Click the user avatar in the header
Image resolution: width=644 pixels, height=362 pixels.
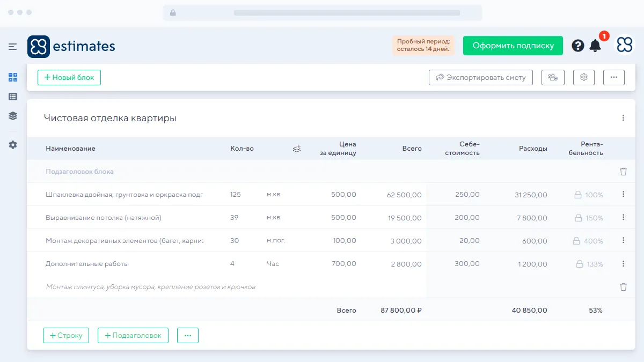(x=624, y=46)
